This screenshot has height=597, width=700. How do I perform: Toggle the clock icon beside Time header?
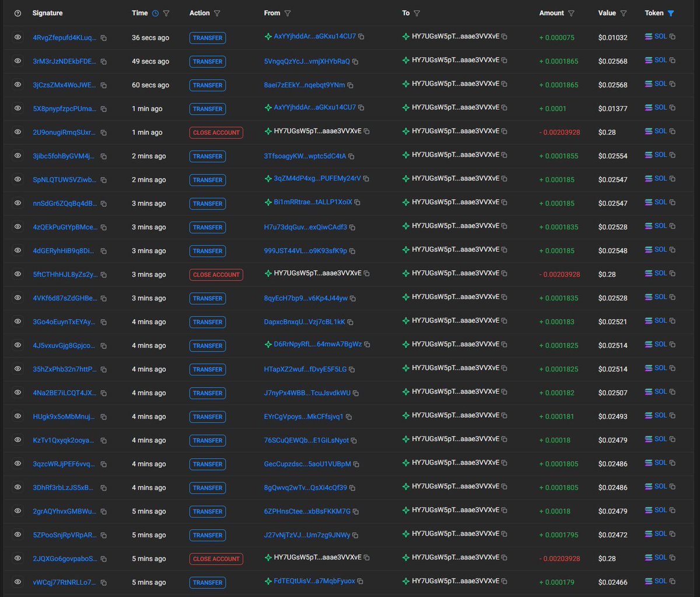coord(155,13)
